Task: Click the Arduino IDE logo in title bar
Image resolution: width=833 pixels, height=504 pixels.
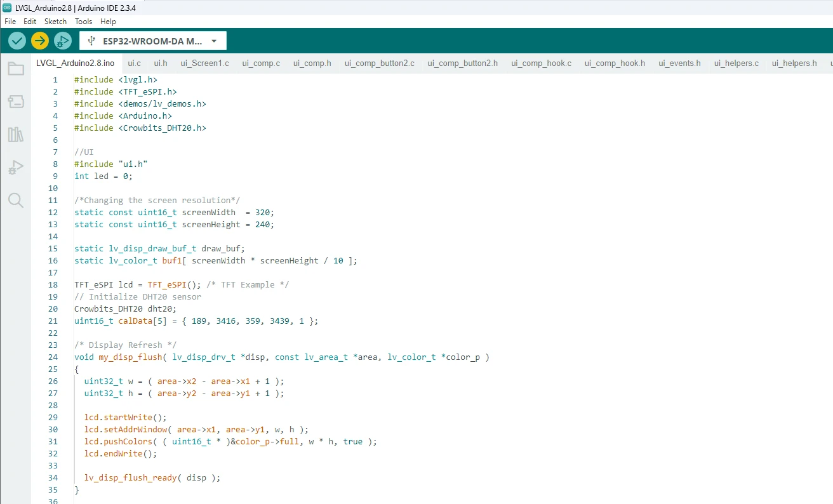Action: (7, 8)
